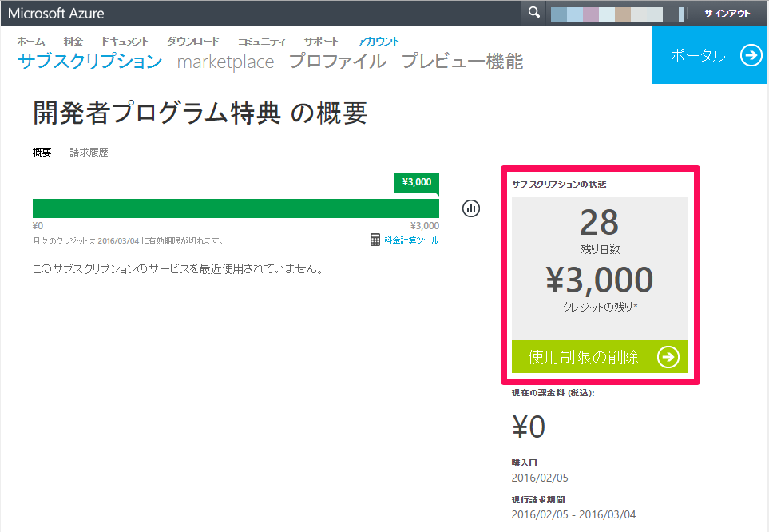This screenshot has width=769, height=532.
Task: Select the プレビュー機能 section
Action: click(462, 62)
